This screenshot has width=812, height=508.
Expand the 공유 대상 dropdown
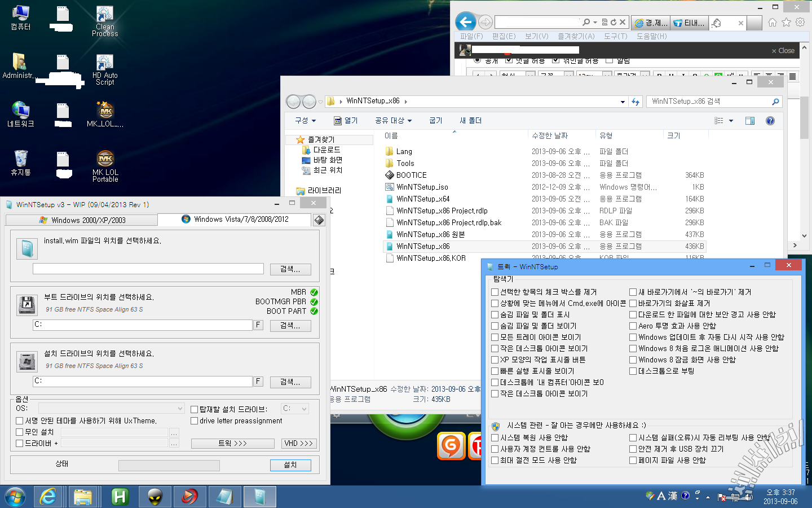click(x=393, y=120)
